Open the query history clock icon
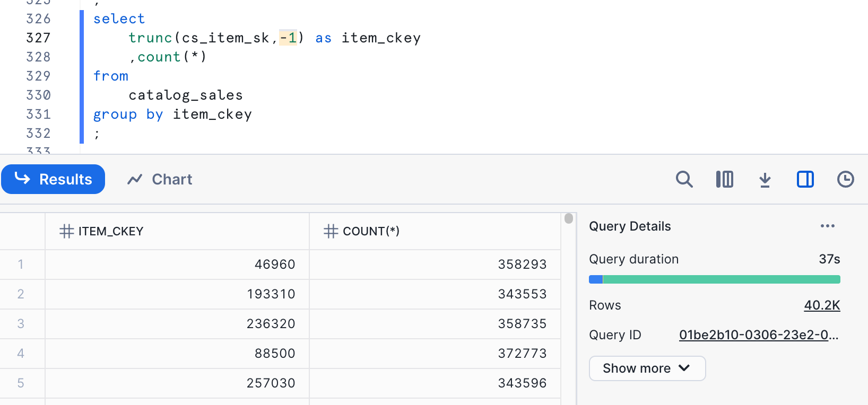The width and height of the screenshot is (868, 405). click(x=845, y=180)
